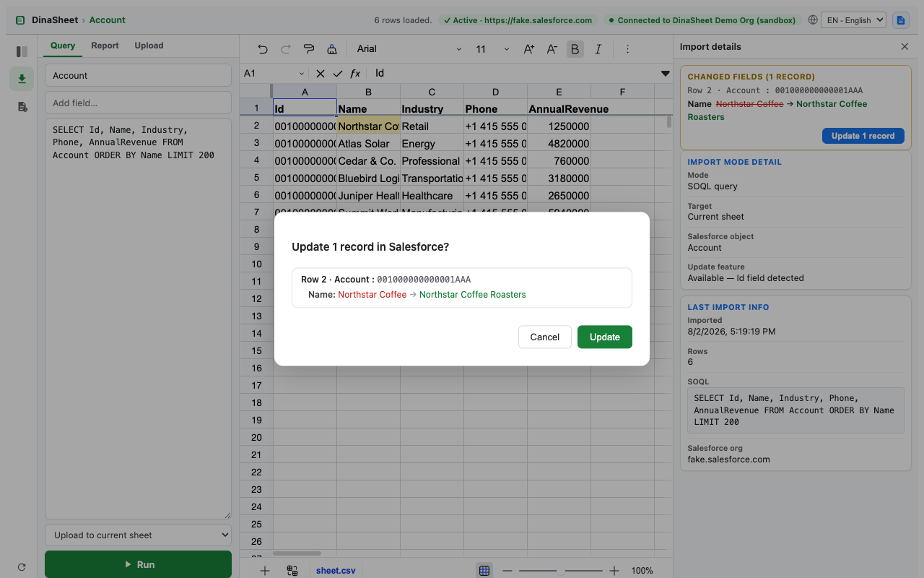Click the AnnualRevenue header cell
The image size is (924, 578).
point(559,108)
